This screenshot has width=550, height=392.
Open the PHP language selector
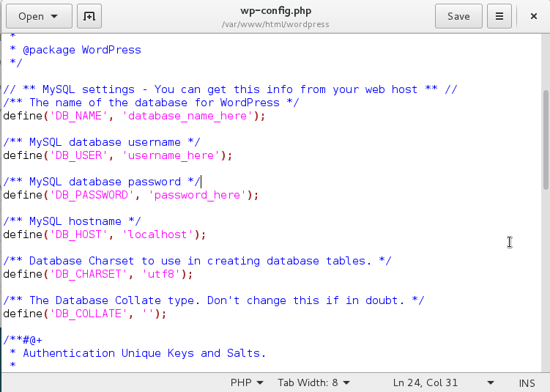pos(247,382)
